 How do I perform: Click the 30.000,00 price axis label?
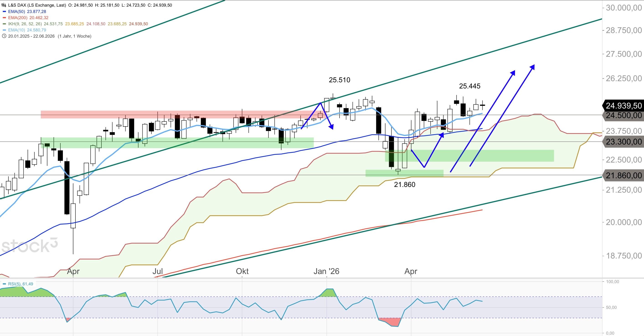[623, 8]
